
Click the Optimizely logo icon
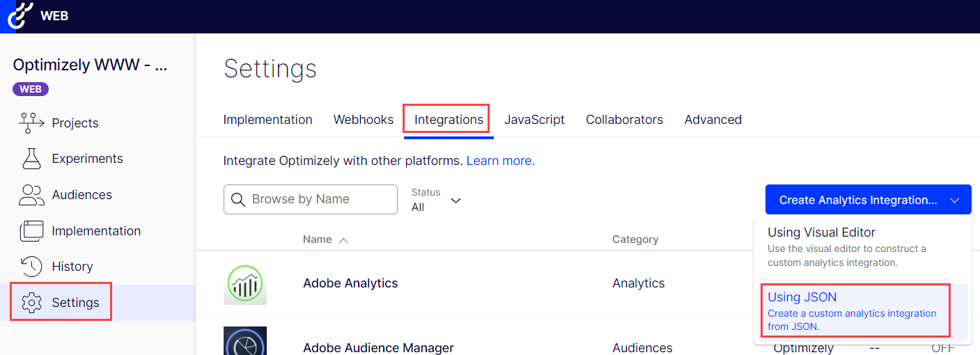(x=20, y=15)
